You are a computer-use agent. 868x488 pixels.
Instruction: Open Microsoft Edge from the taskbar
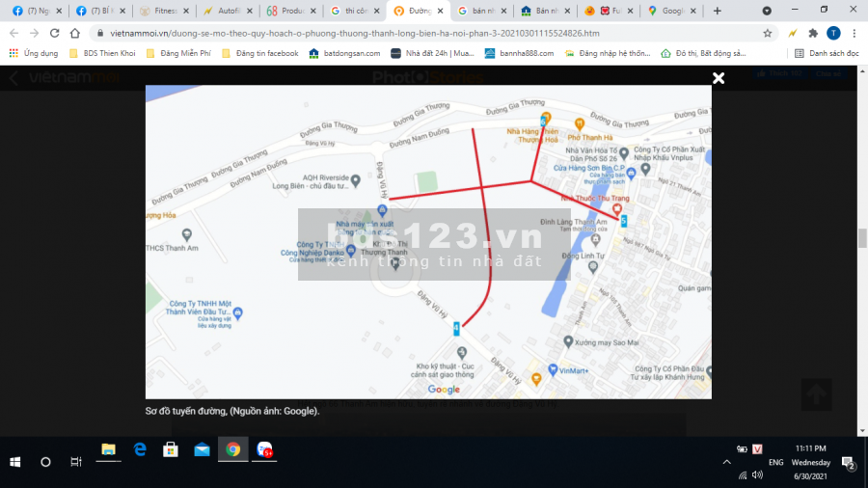click(140, 449)
